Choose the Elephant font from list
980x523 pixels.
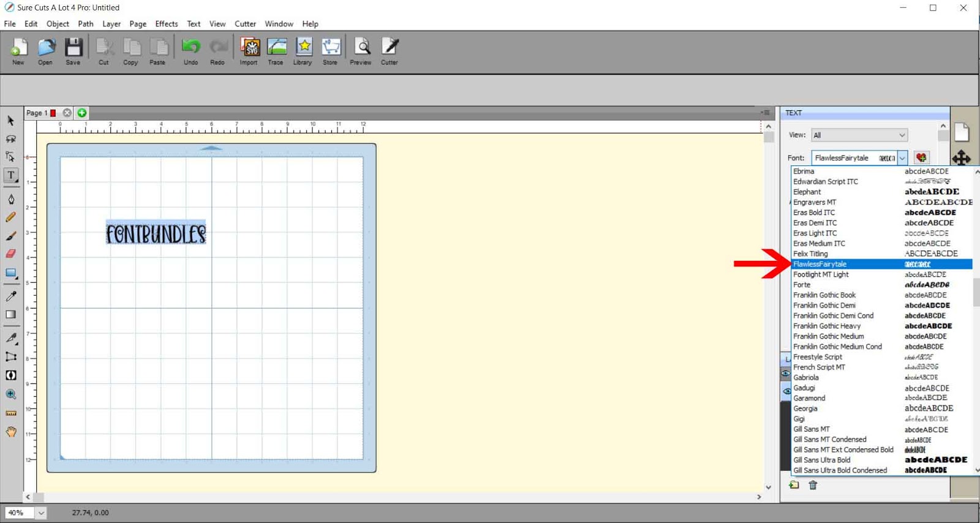point(882,192)
